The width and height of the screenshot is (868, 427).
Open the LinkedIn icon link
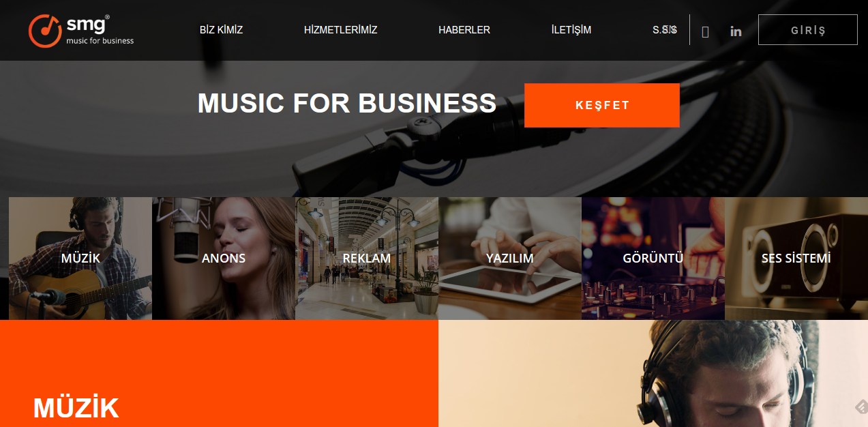(x=736, y=31)
